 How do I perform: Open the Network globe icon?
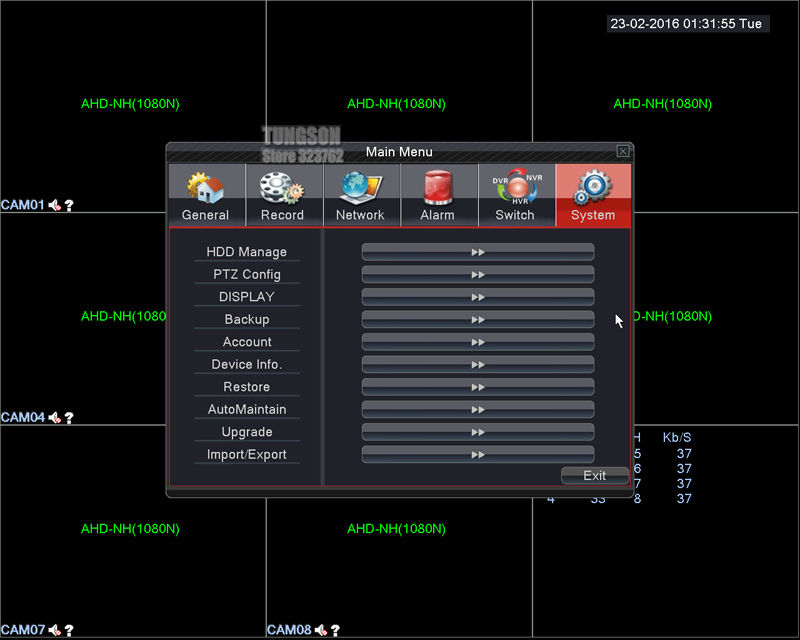click(360, 187)
